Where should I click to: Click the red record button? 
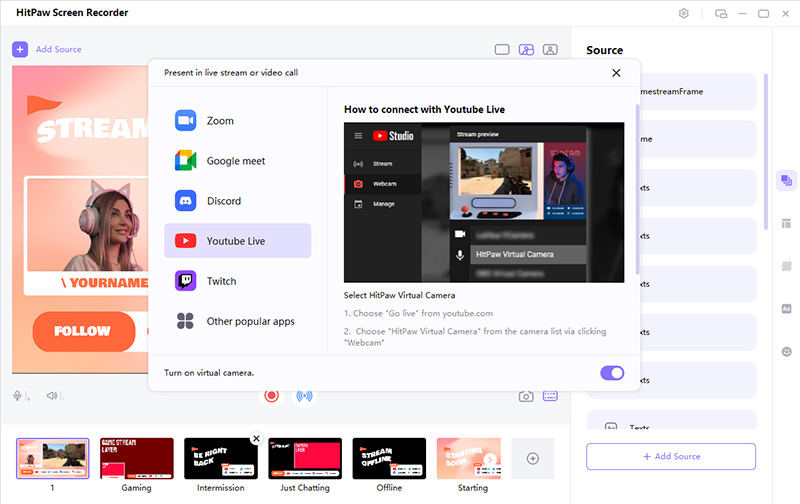tap(271, 396)
